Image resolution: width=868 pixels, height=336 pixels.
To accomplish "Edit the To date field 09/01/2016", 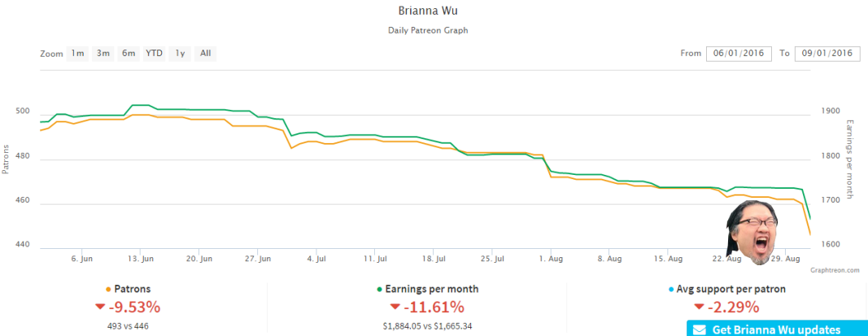I will pyautogui.click(x=827, y=54).
